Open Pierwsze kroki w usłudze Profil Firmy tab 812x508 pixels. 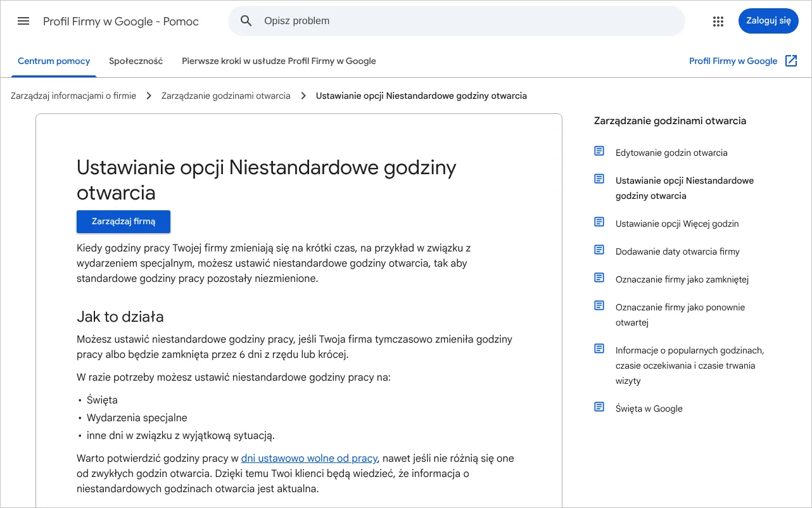coord(279,61)
